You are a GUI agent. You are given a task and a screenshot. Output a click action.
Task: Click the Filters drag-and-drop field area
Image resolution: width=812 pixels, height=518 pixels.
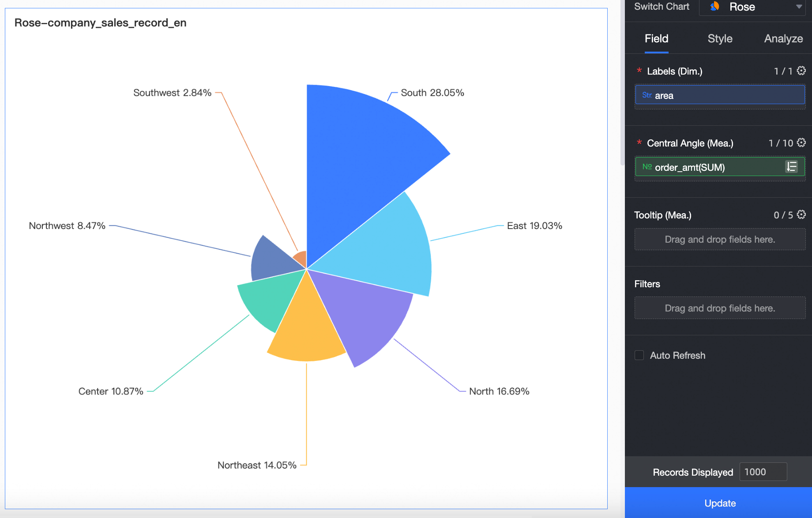click(720, 308)
